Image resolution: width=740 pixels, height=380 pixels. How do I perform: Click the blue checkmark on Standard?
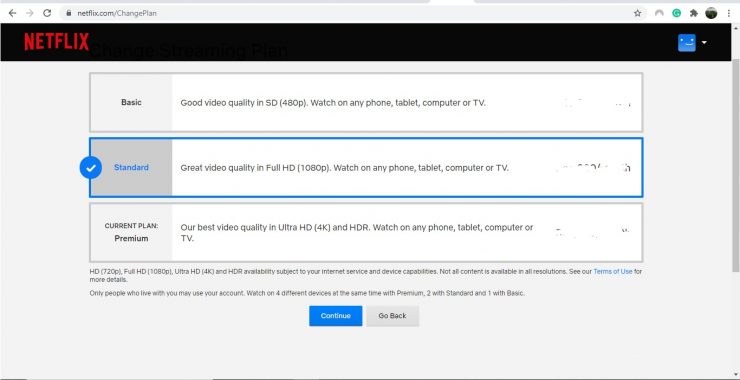[x=91, y=168]
